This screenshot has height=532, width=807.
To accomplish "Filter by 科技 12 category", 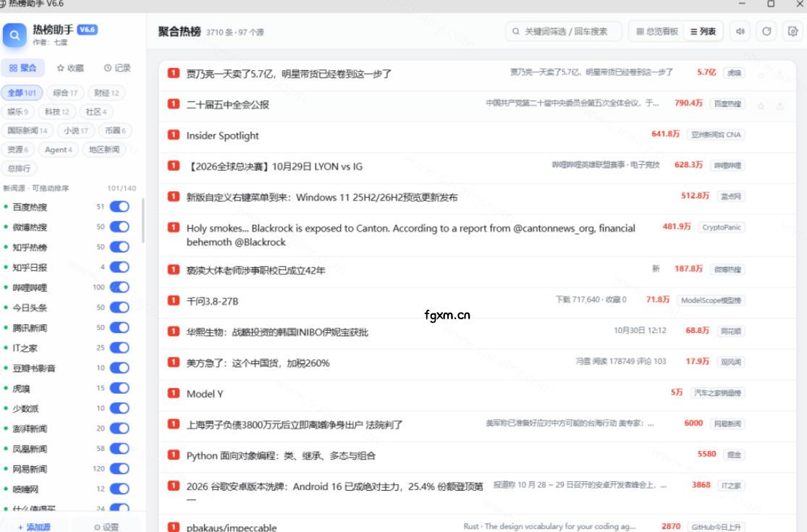I will (56, 111).
